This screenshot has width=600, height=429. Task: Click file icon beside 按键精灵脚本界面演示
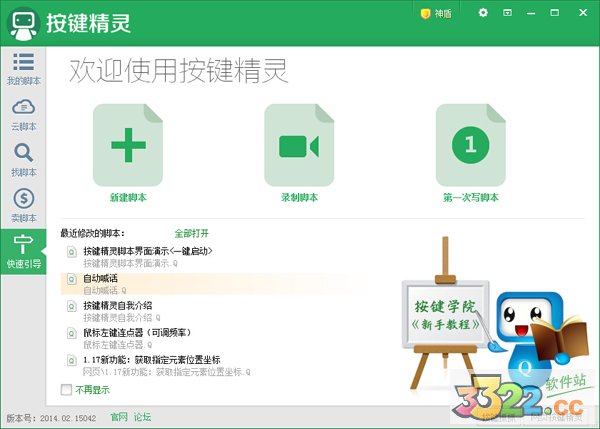(72, 252)
